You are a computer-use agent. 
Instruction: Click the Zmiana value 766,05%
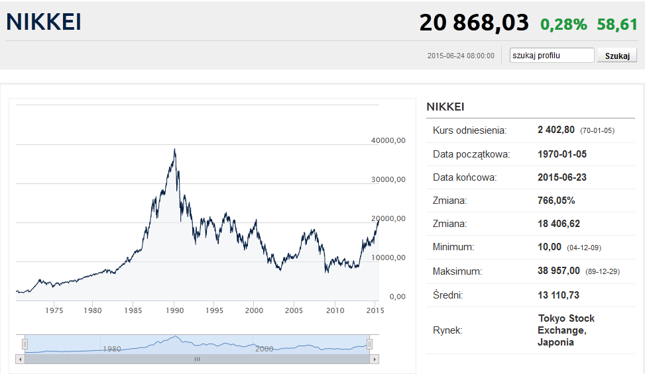pos(556,201)
